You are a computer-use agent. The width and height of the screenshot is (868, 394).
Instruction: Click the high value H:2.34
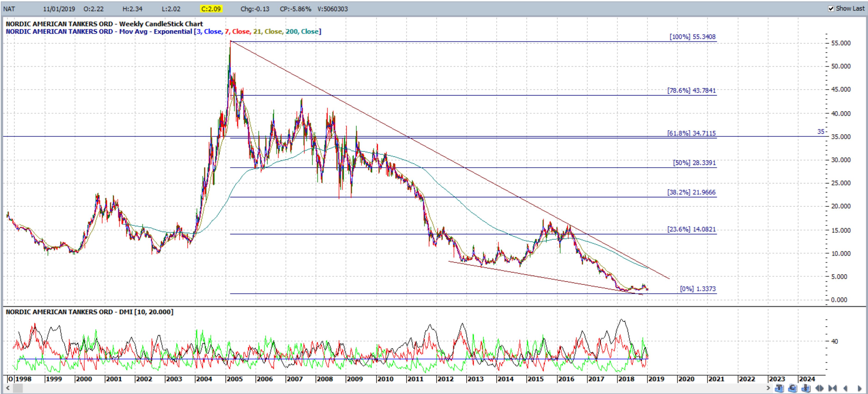click(132, 9)
